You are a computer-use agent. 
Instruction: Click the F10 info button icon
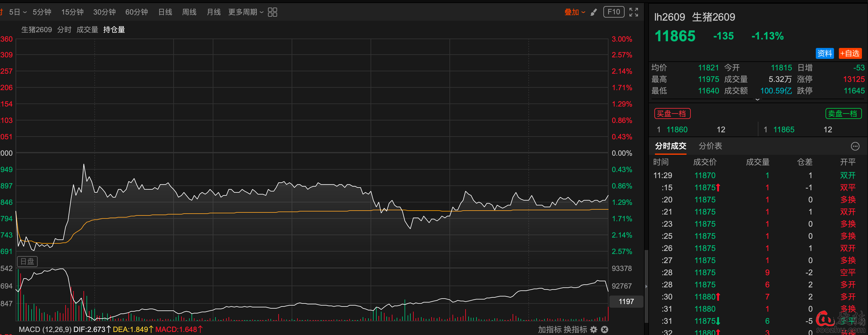[x=613, y=12]
